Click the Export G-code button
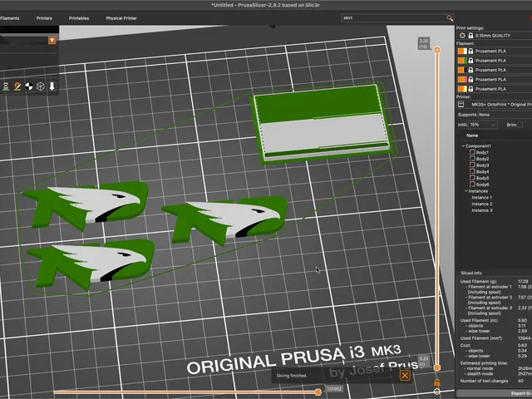The image size is (532, 399). (x=495, y=393)
